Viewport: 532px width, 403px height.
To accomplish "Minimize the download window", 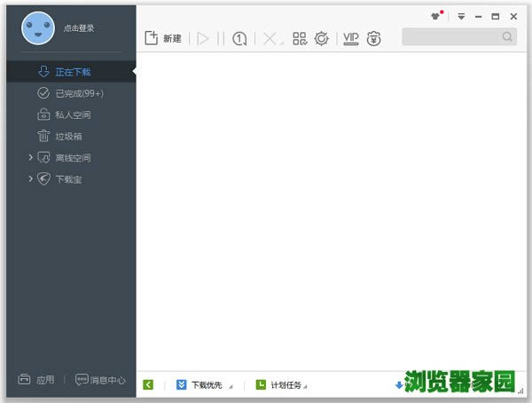I will click(x=479, y=16).
